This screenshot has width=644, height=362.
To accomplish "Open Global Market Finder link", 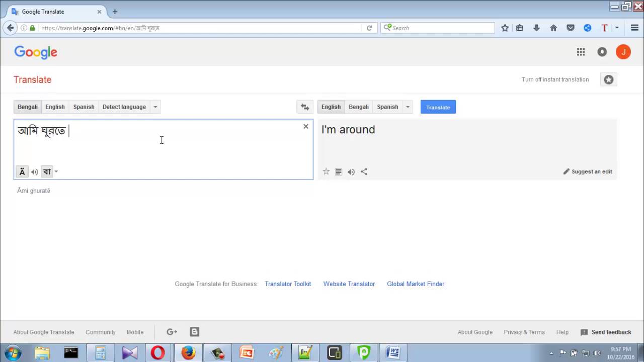I will [416, 284].
